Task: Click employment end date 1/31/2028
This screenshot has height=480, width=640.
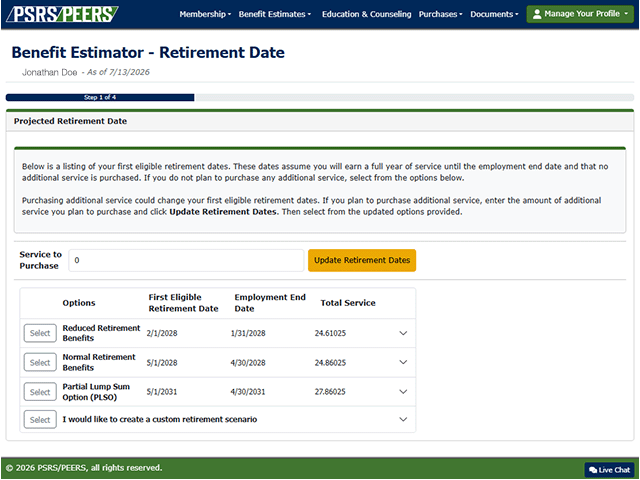Action: pos(248,333)
